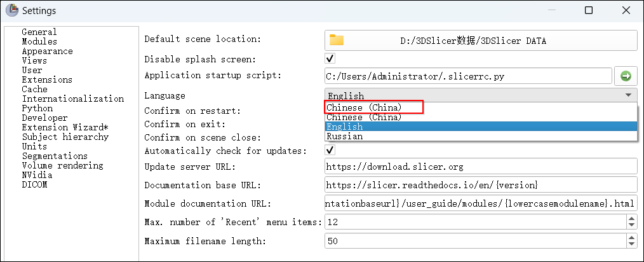Toggle Disable splash screen checkbox
The width and height of the screenshot is (644, 262).
point(330,59)
